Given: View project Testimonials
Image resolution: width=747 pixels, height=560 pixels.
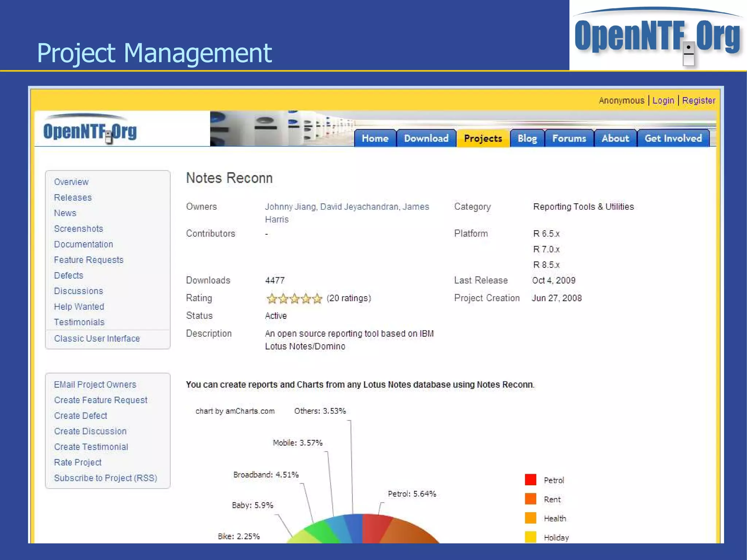Looking at the screenshot, I should pos(79,322).
